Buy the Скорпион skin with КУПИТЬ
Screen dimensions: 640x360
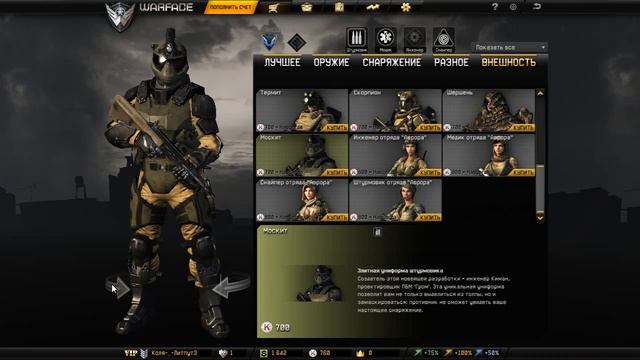(430, 128)
